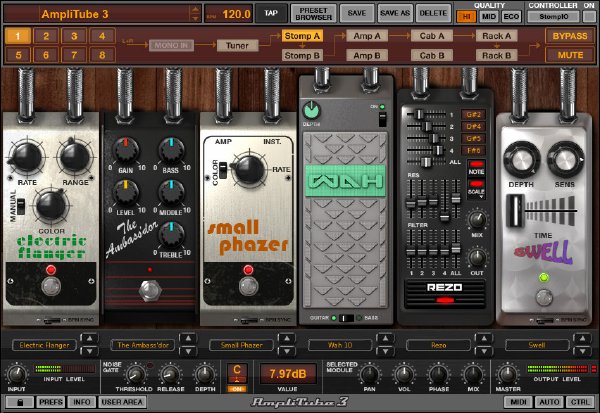The image size is (600, 413).
Task: Select next pedal above Electric Flanger slot
Action: (x=89, y=338)
